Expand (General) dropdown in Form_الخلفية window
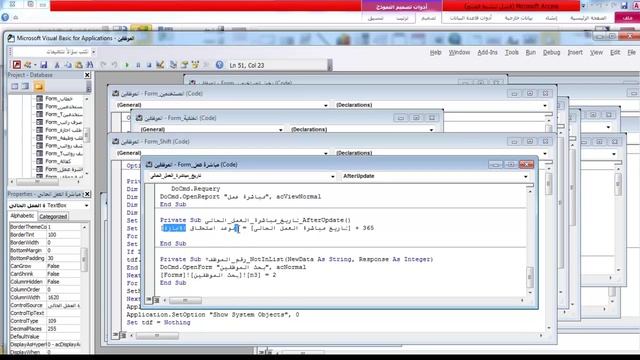Screen dimensions: 640x360 coord(280,130)
